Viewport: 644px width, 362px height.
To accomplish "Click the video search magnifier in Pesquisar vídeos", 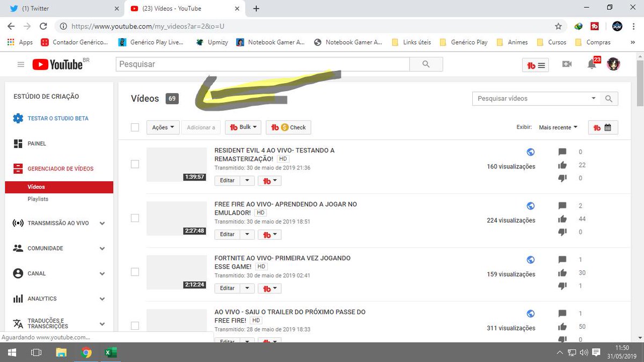I will tap(609, 99).
